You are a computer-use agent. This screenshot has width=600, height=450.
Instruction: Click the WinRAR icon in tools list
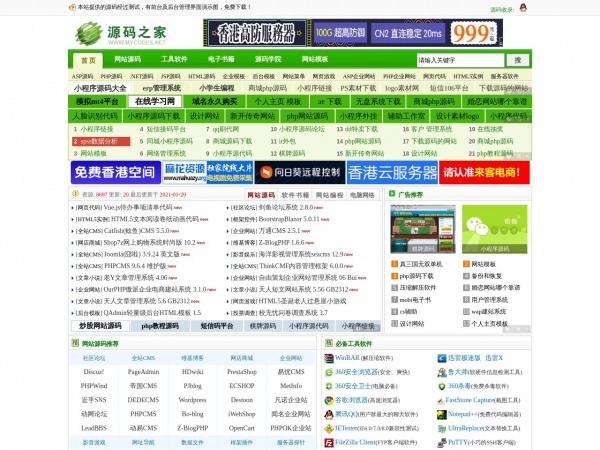click(329, 358)
